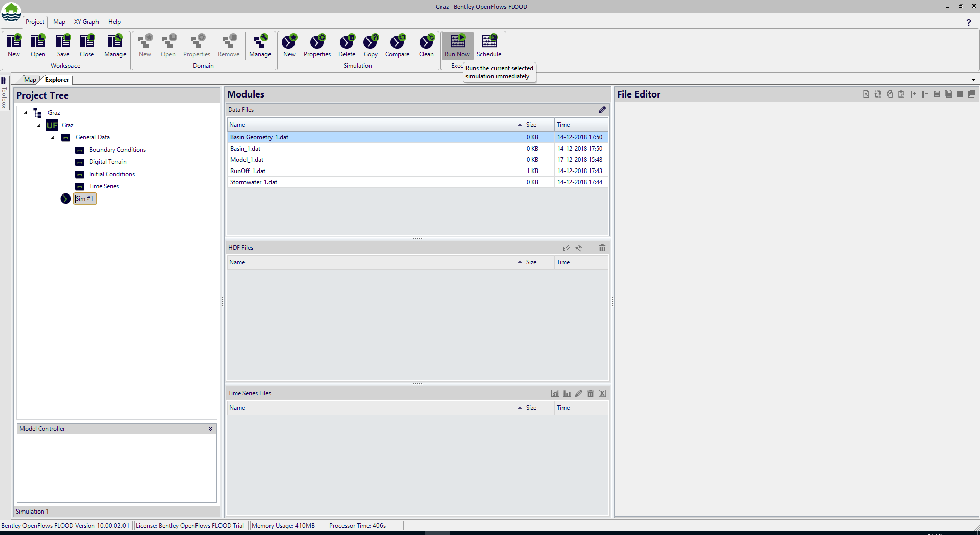
Task: Open a workspace from the ribbon
Action: click(x=38, y=45)
